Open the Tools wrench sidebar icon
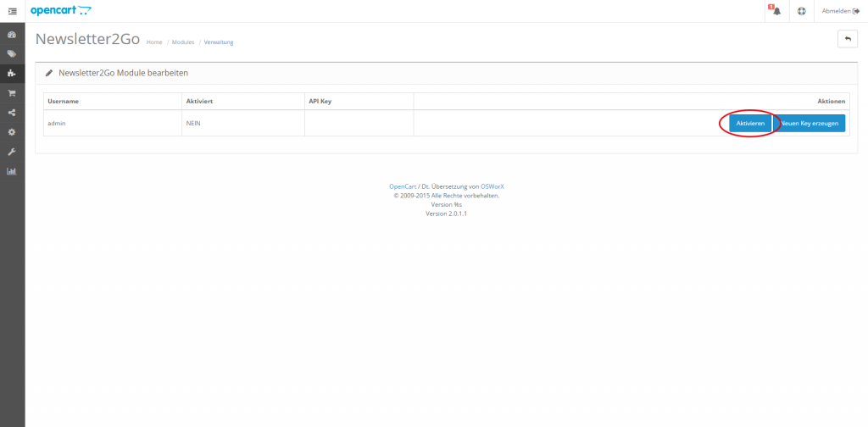This screenshot has height=427, width=868. tap(12, 152)
